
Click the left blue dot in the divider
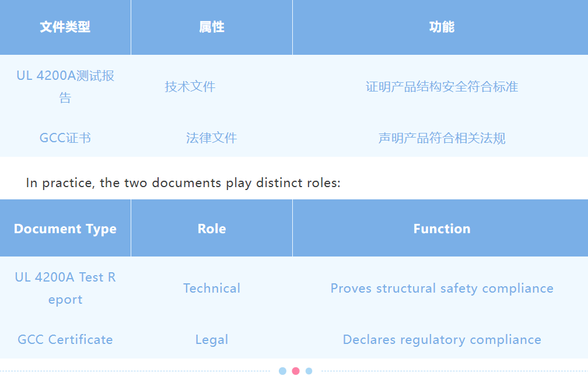coord(282,371)
